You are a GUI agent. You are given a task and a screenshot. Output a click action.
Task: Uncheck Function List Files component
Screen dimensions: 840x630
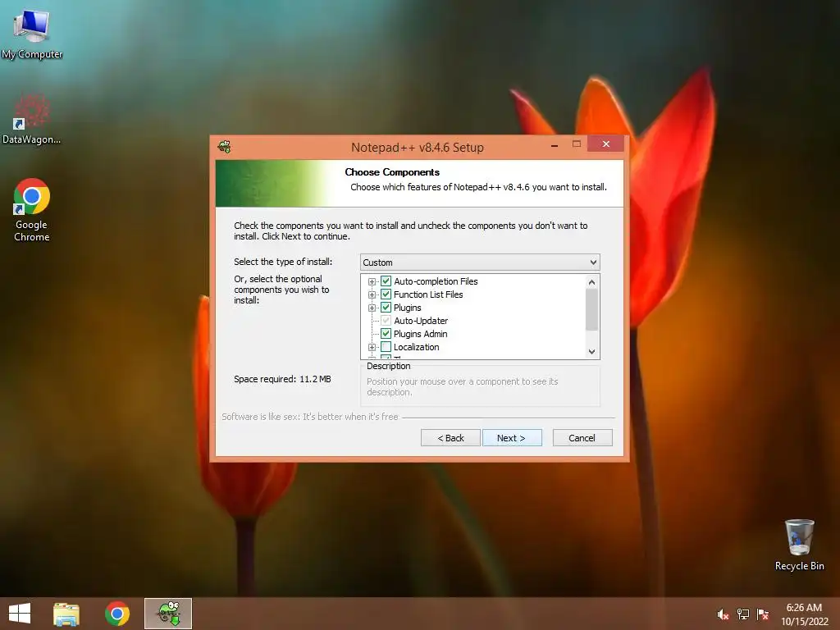pos(386,294)
